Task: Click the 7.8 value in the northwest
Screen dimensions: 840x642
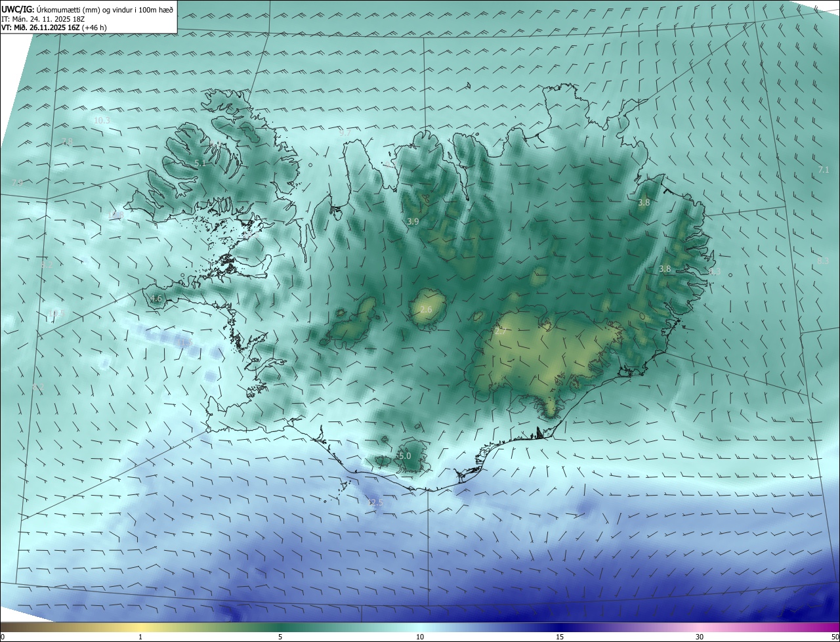Action: click(68, 142)
